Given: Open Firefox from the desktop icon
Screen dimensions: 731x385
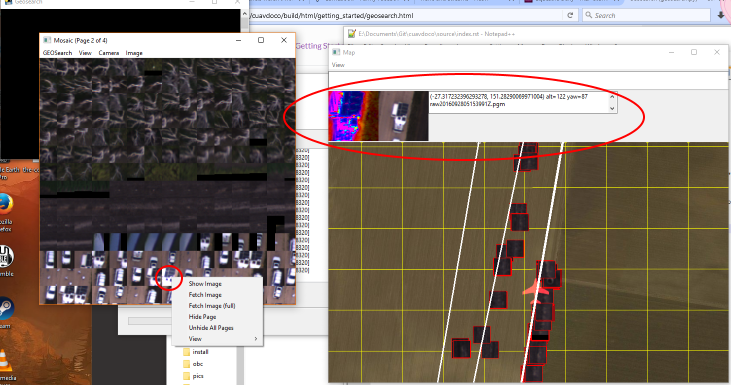Looking at the screenshot, I should coord(6,204).
